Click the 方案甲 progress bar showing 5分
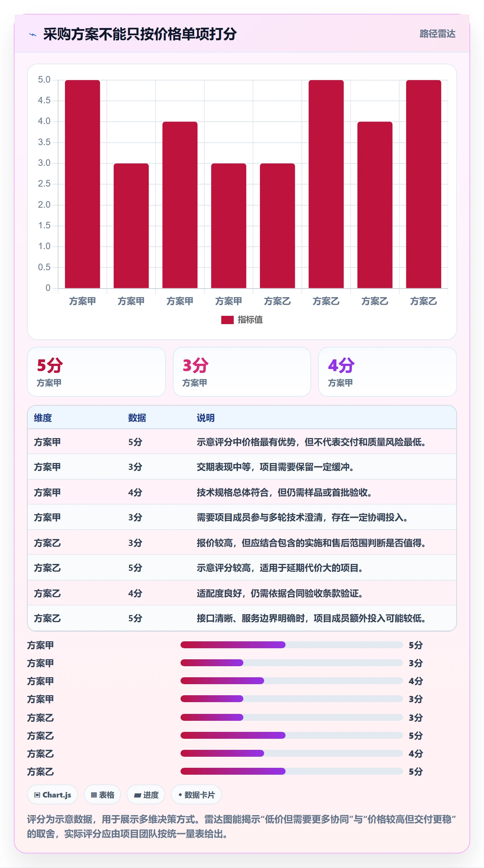Screen dimensions: 484x868 (292, 645)
